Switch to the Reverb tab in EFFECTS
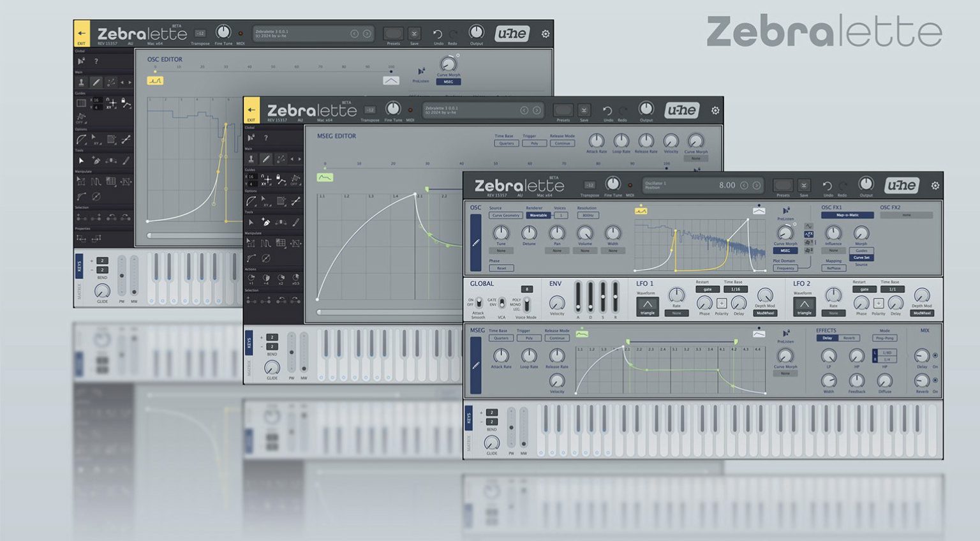Viewport: 980px width, 541px height. [849, 338]
